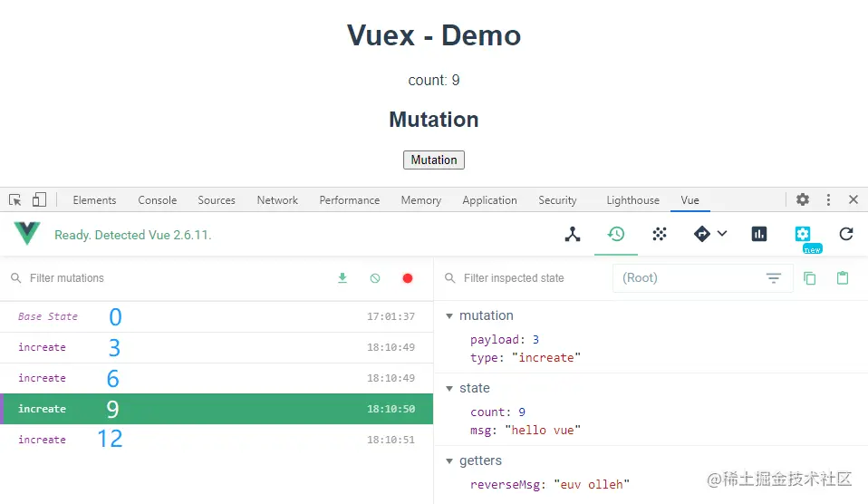Click the Ready. Detected Vue 2.6.11 text
The width and height of the screenshot is (868, 504).
click(133, 235)
